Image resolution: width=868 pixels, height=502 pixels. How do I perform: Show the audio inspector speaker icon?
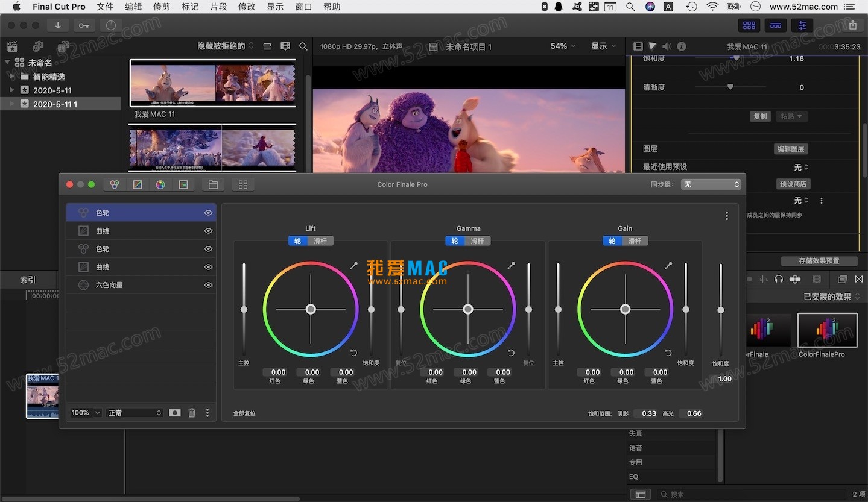point(667,46)
